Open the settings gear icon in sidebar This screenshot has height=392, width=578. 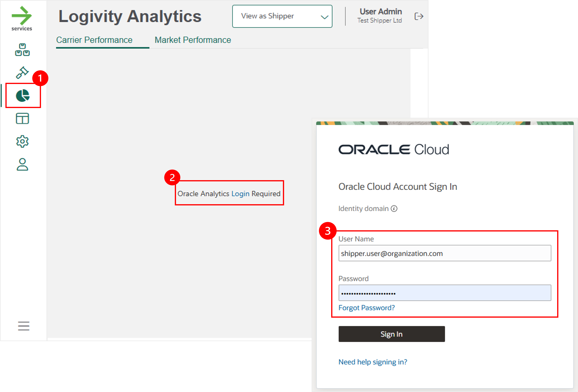click(x=22, y=141)
